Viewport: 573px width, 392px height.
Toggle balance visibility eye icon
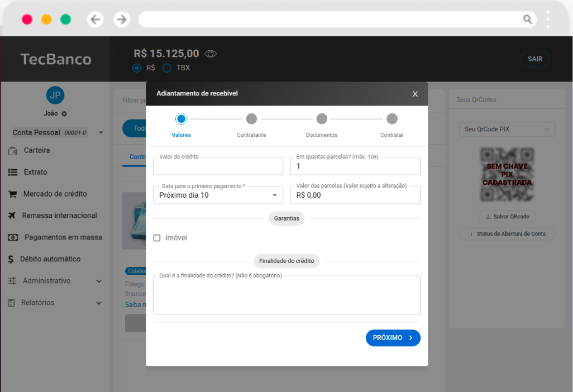click(211, 54)
